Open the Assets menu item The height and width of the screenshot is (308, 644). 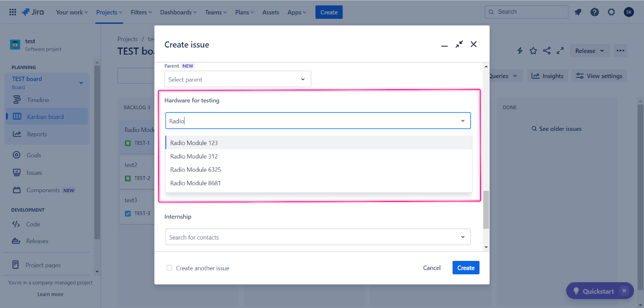coord(271,12)
